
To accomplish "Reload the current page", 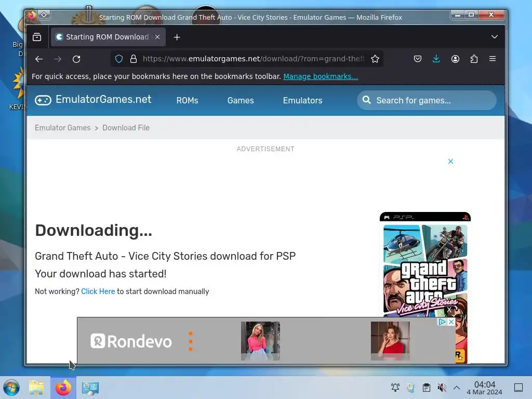I will [x=76, y=59].
